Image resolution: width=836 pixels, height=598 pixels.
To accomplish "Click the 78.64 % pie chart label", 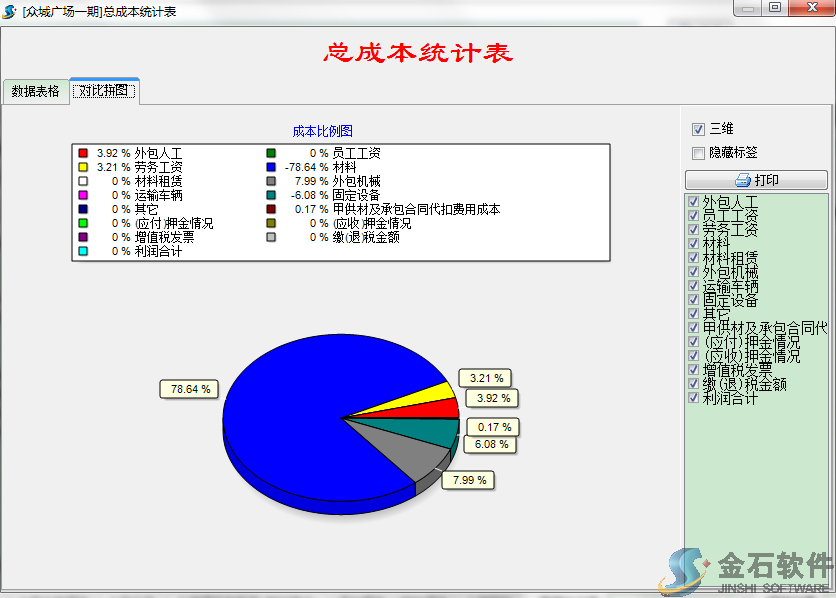I will 189,388.
